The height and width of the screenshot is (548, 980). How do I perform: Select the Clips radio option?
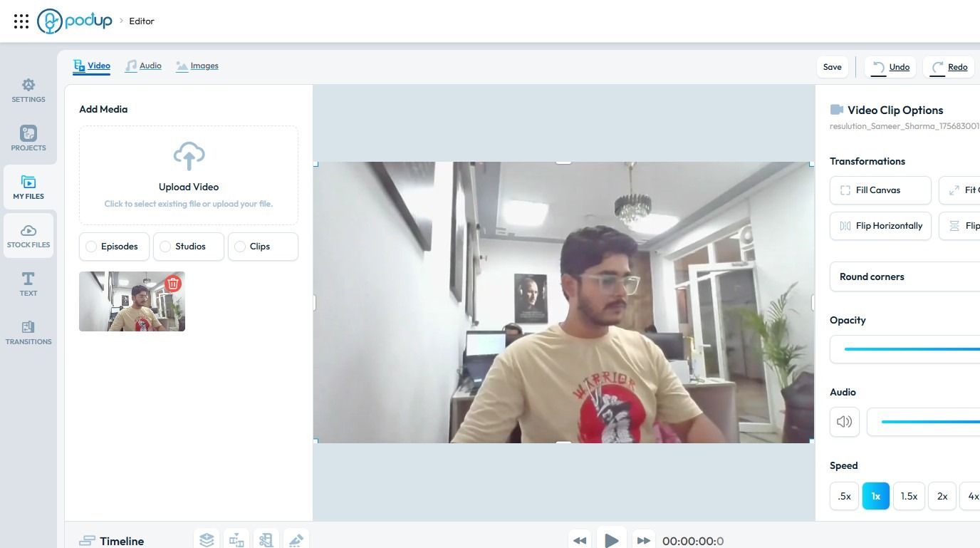point(263,247)
